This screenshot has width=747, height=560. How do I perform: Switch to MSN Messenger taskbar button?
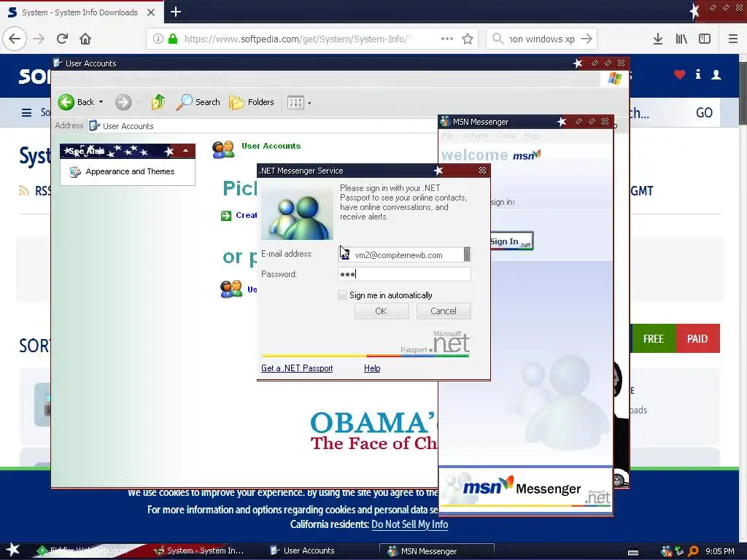pyautogui.click(x=437, y=551)
